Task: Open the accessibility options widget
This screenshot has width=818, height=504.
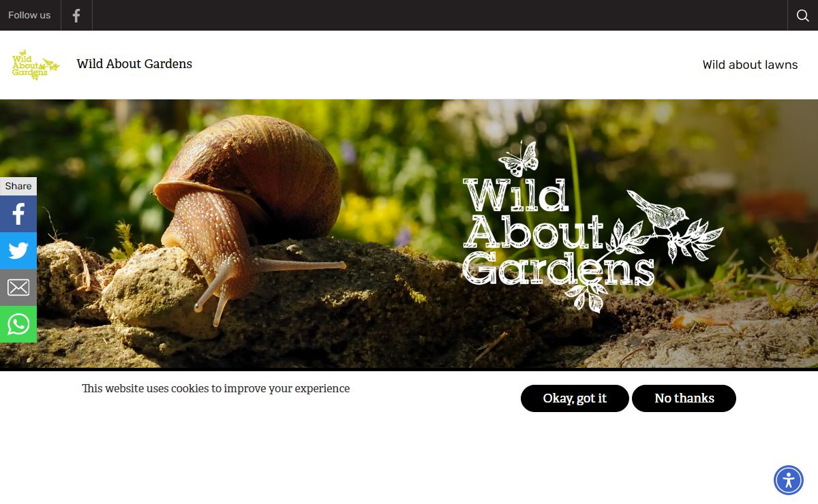Action: (x=789, y=480)
